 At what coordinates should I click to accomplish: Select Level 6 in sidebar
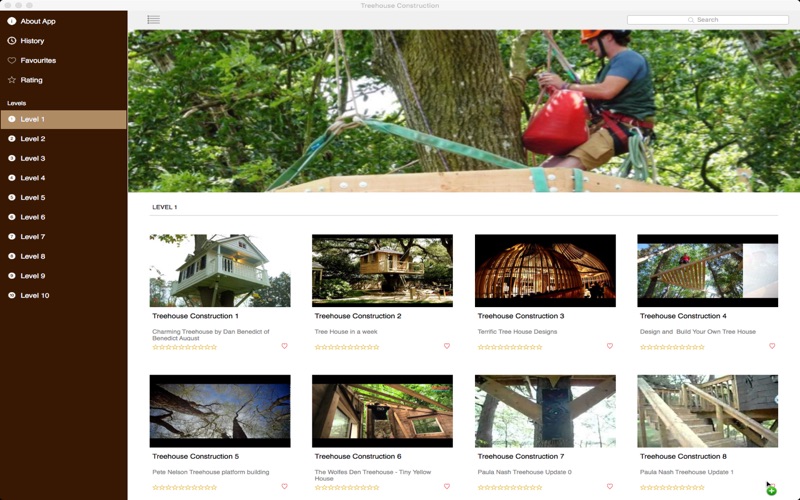pos(63,217)
